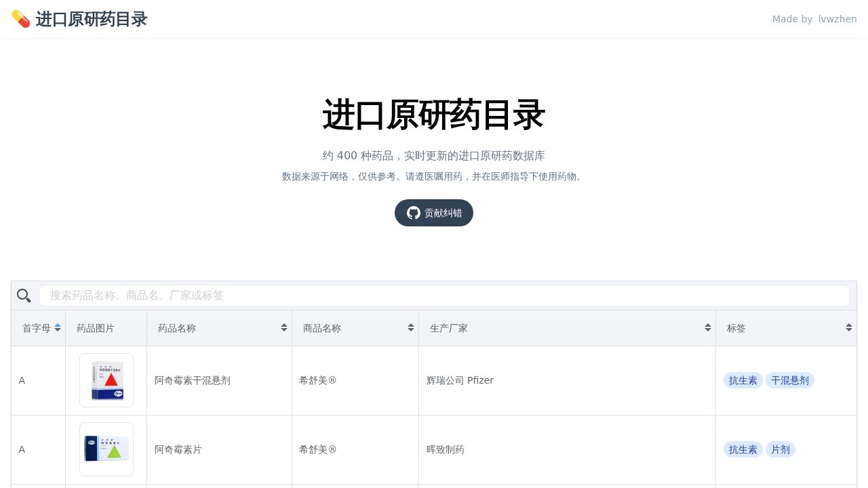Image resolution: width=868 pixels, height=488 pixels.
Task: Click the 干混悬剂 tag
Action: point(790,381)
